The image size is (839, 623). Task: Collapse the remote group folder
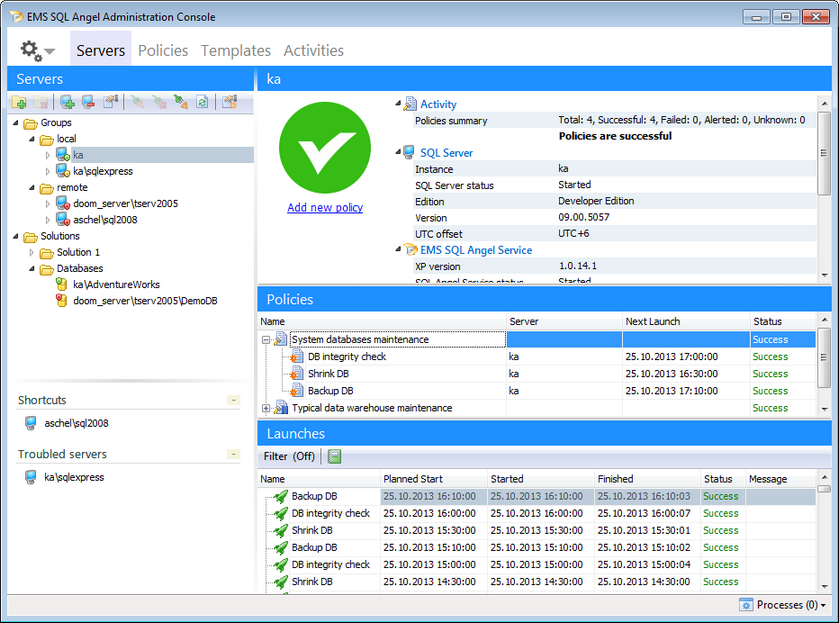[32, 187]
